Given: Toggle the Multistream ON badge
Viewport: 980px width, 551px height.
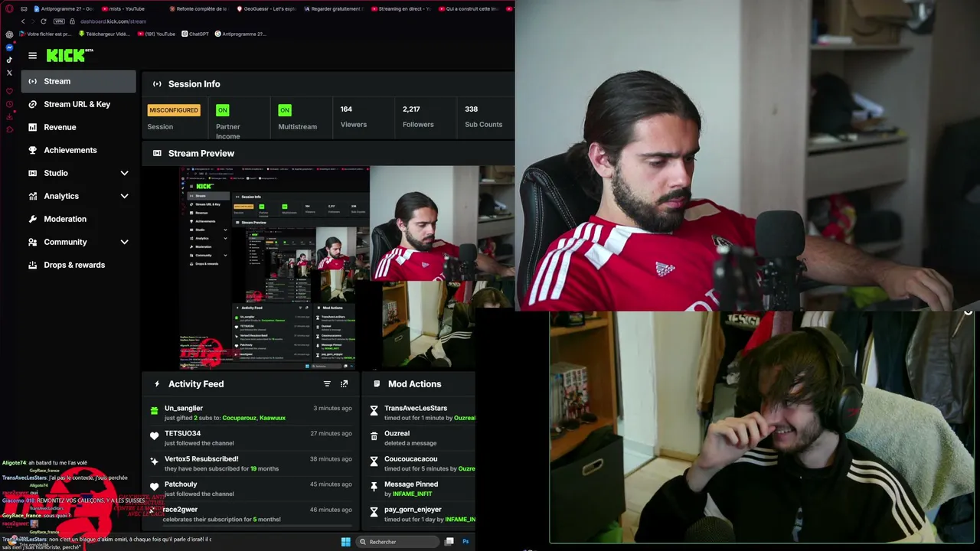Looking at the screenshot, I should (285, 110).
